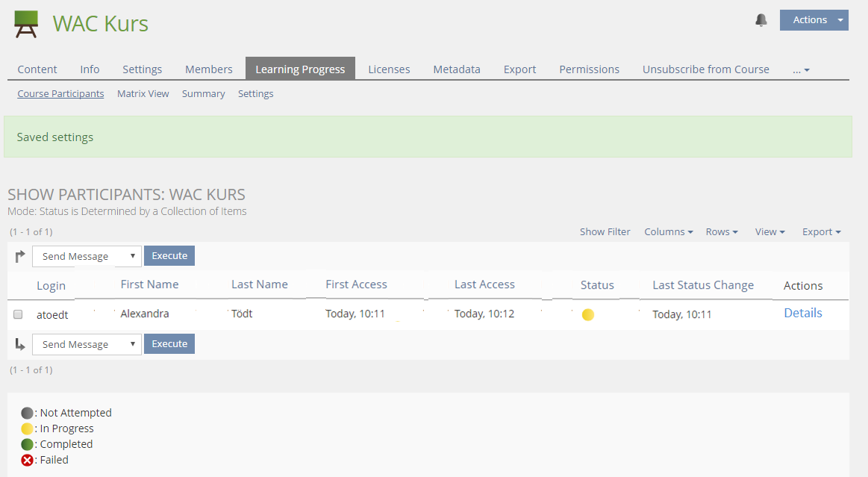Open the top Send Message select box
The height and width of the screenshot is (477, 868).
[x=87, y=257]
